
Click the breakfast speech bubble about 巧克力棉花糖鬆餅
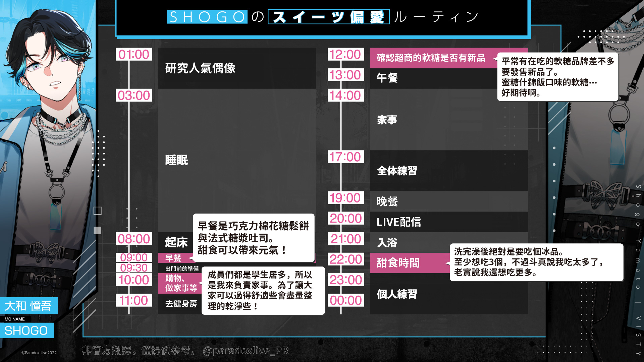point(254,238)
